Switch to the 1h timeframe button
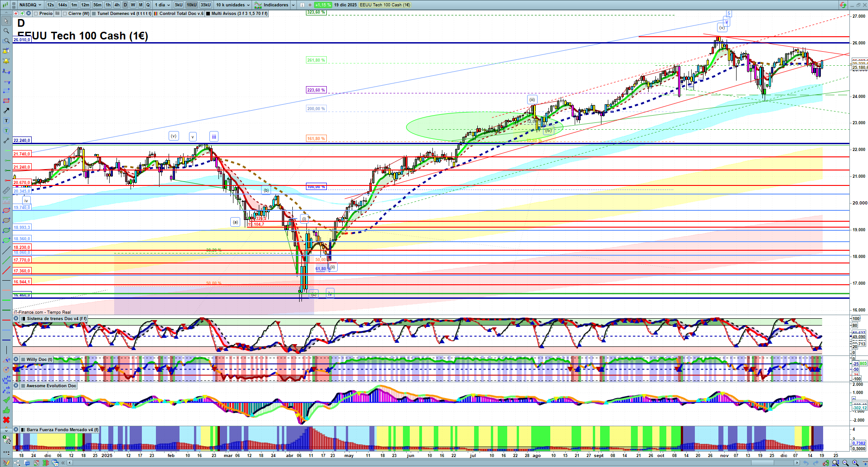868x467 pixels. point(108,5)
